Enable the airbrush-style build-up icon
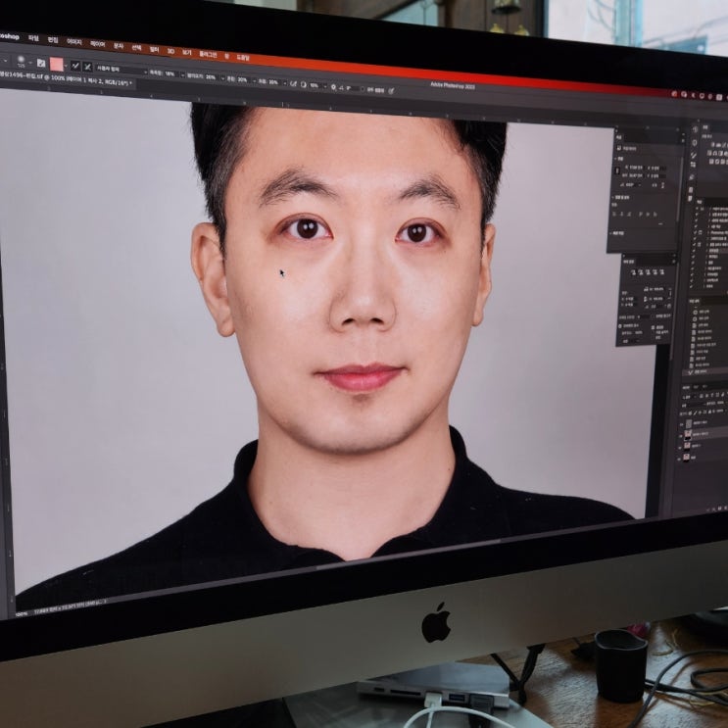This screenshot has width=728, height=728. (x=293, y=83)
